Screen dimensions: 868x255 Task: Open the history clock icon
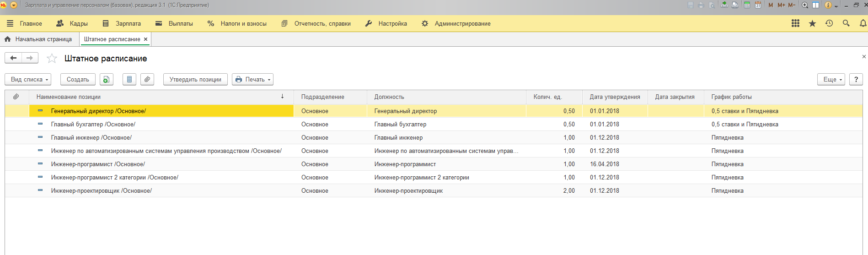point(829,23)
